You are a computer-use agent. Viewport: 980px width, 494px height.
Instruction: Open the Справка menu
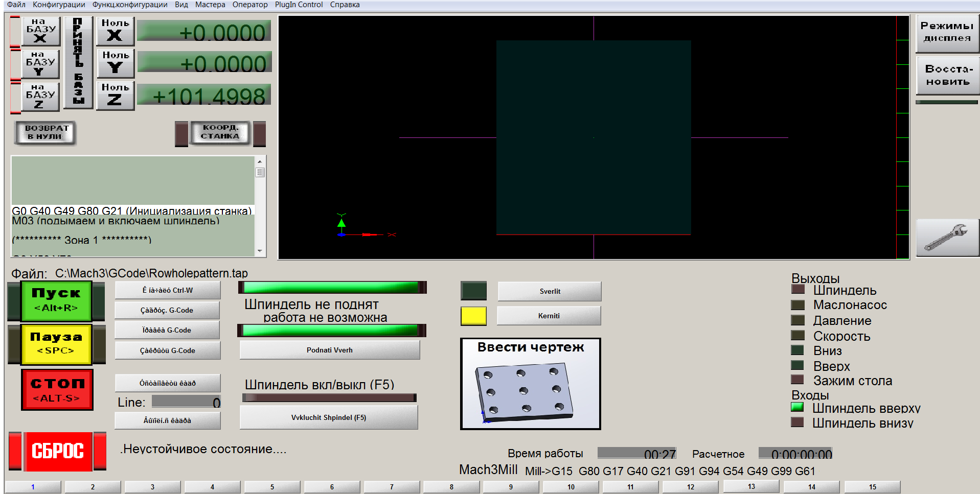(345, 5)
